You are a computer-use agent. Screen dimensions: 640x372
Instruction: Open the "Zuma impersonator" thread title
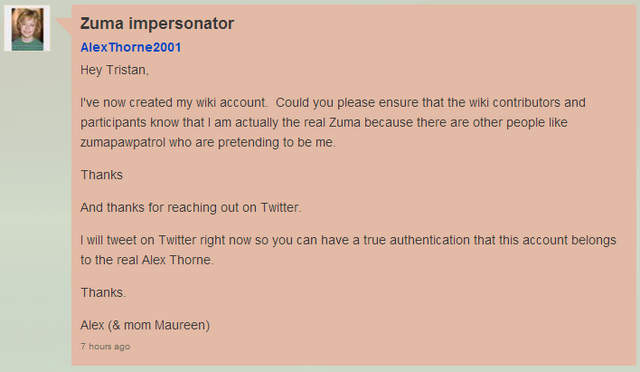coord(157,23)
